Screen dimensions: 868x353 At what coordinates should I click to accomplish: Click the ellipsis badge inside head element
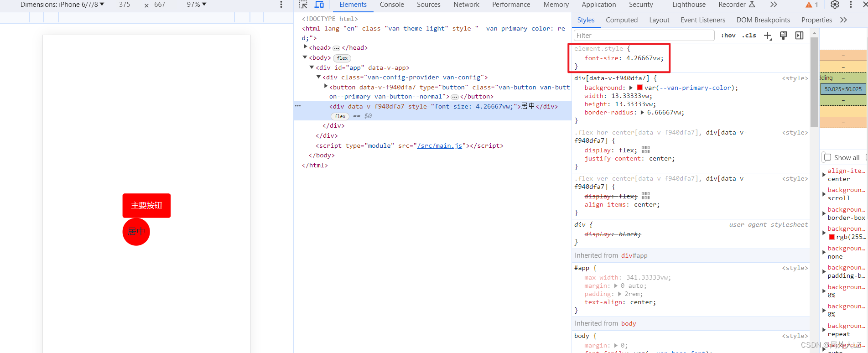336,48
